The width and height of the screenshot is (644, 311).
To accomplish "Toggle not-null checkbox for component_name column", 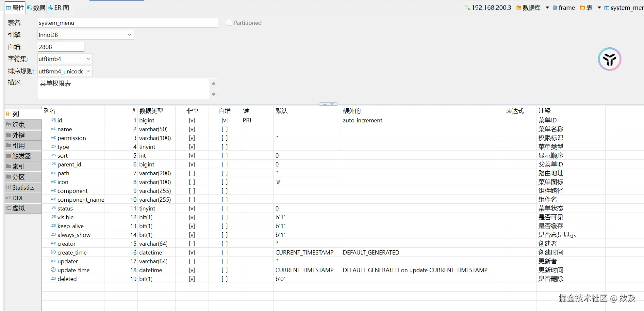I will pyautogui.click(x=192, y=200).
